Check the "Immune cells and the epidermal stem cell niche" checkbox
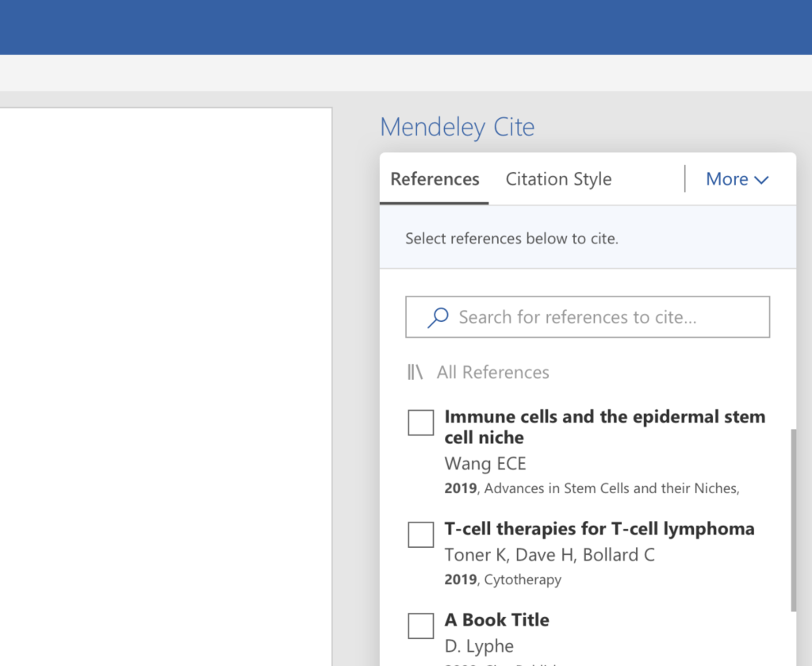 (420, 423)
